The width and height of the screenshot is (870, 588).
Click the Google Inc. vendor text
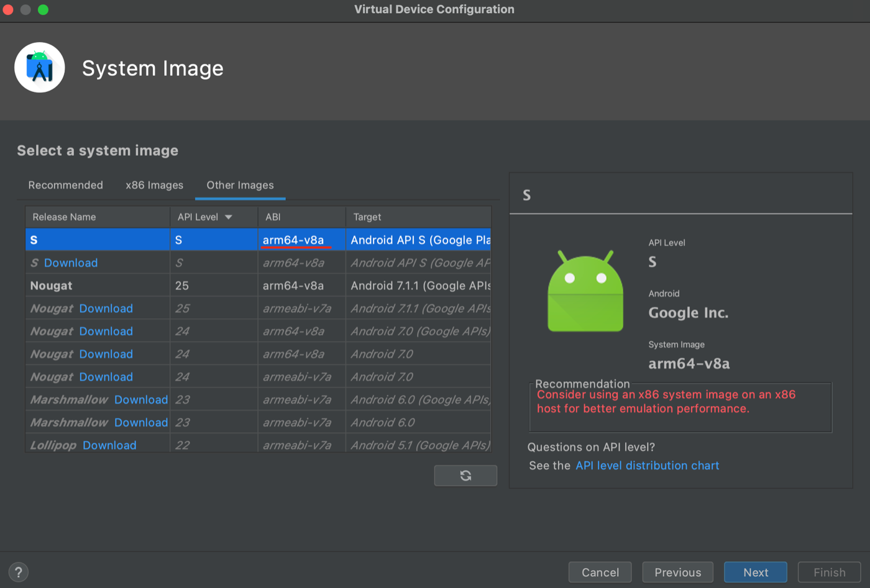pyautogui.click(x=689, y=313)
